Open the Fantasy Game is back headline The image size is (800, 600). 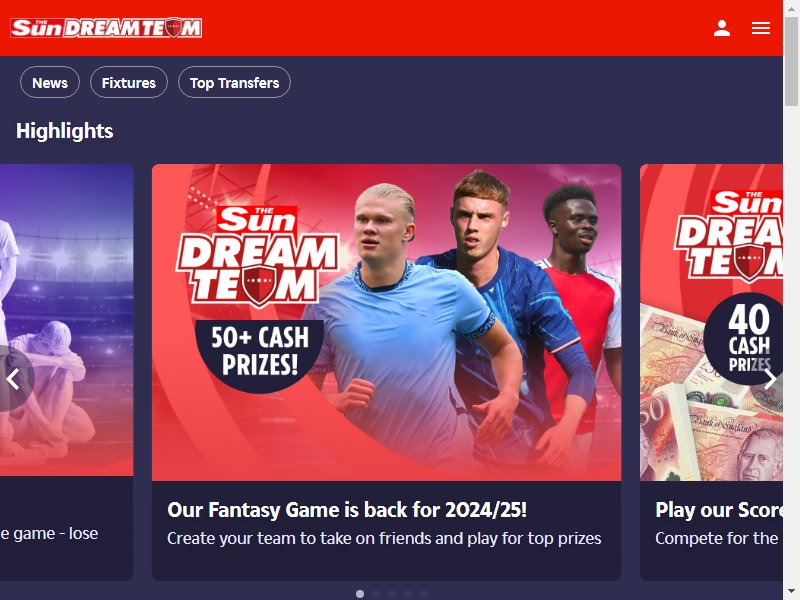(347, 510)
